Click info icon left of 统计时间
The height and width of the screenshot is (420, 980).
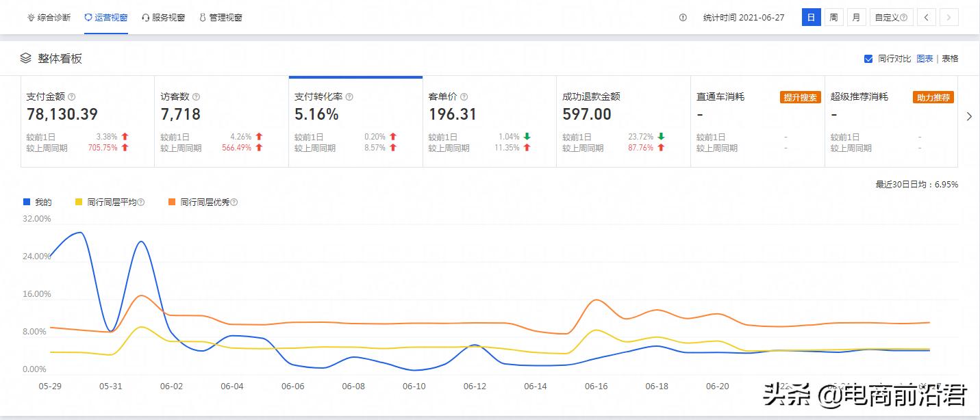tap(683, 18)
